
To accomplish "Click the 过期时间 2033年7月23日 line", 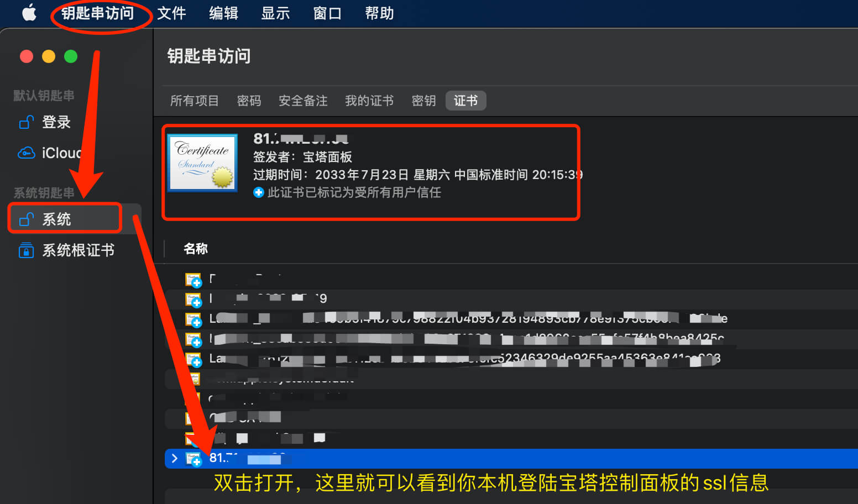I will click(x=418, y=175).
